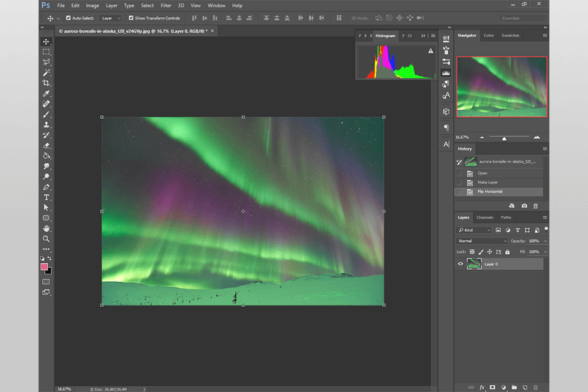Select the History Brush tool
This screenshot has height=392, width=588.
(x=46, y=135)
